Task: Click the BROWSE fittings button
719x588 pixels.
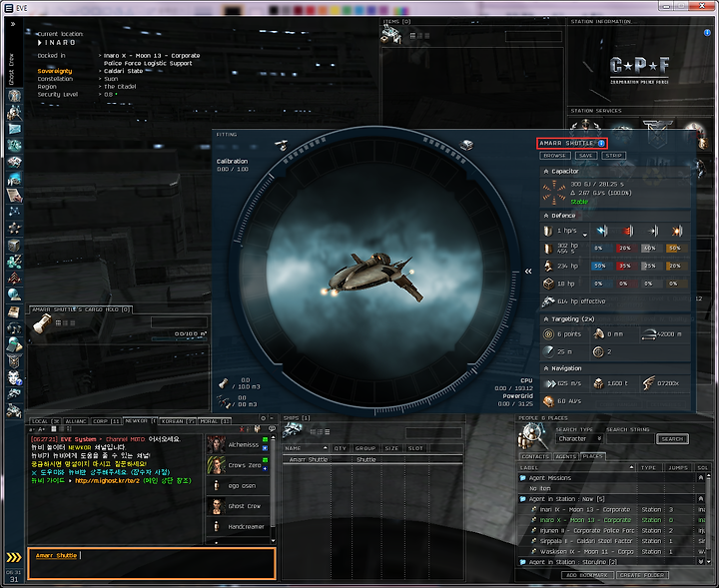Action: click(x=555, y=156)
